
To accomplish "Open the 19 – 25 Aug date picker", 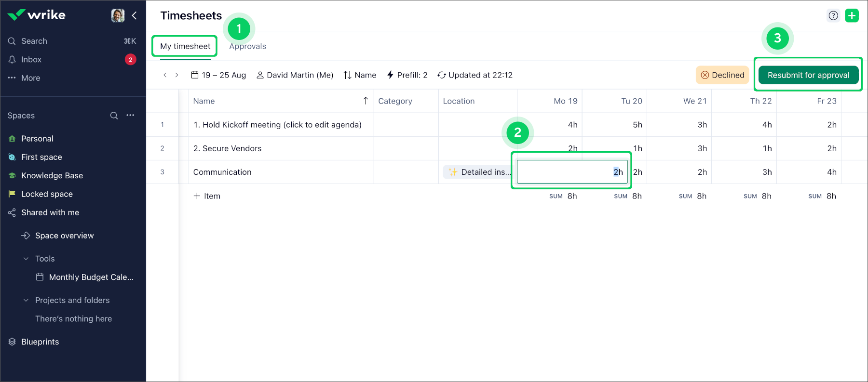I will 218,75.
